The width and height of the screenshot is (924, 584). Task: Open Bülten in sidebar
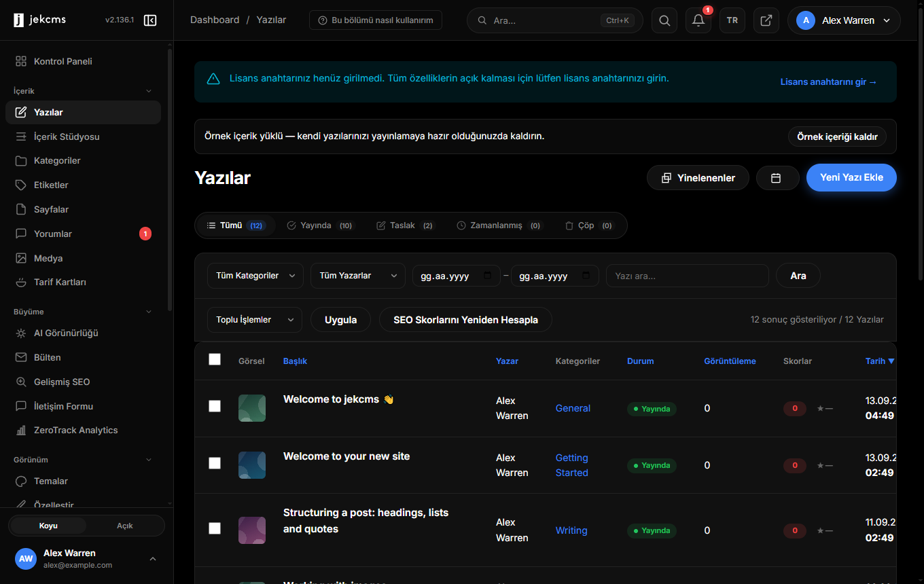click(x=83, y=357)
